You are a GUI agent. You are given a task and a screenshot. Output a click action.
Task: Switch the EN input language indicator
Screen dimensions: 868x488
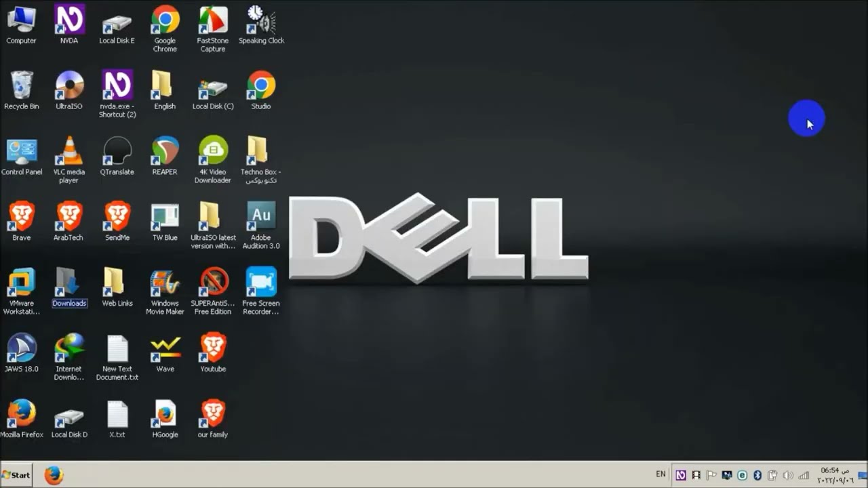660,474
